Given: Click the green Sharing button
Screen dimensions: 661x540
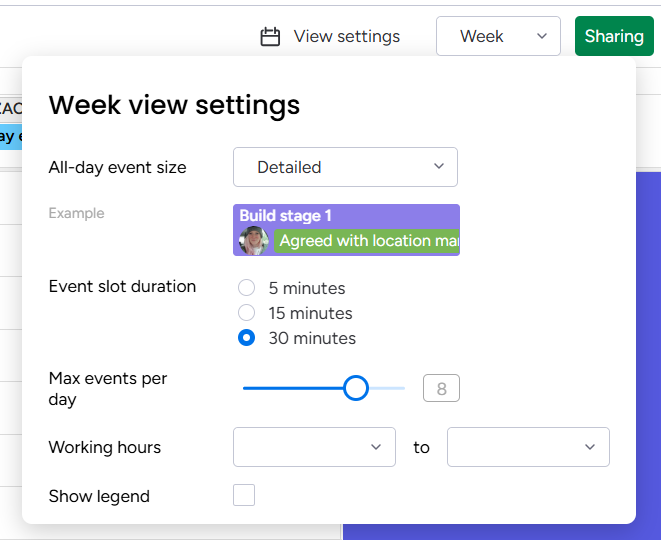Looking at the screenshot, I should click(x=613, y=37).
